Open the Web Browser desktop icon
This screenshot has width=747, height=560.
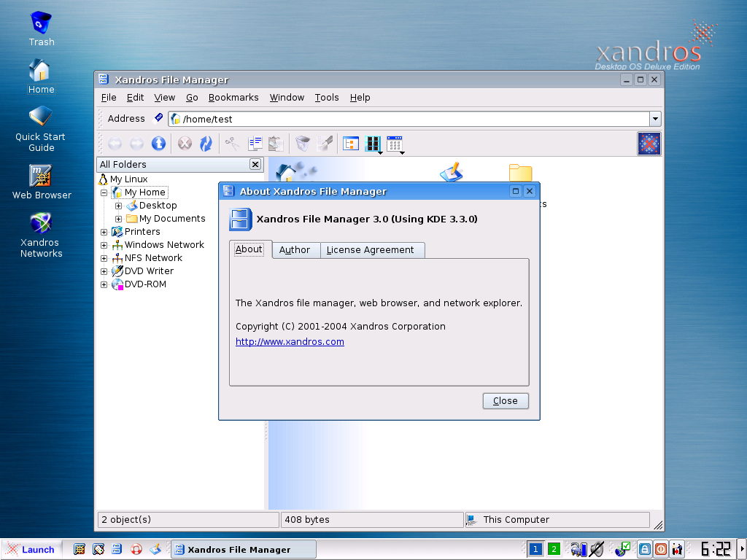click(x=42, y=182)
